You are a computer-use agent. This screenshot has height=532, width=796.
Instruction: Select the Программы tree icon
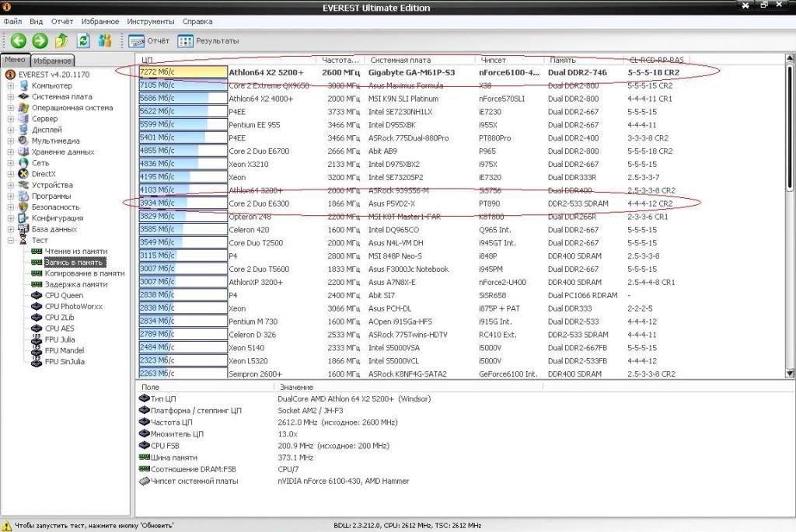(23, 196)
